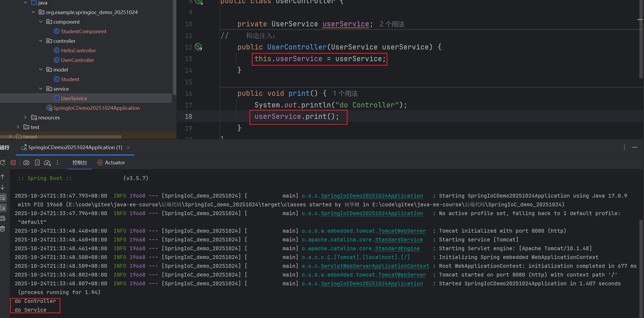This screenshot has height=318, width=644.
Task: Toggle scroll to end of console
Action: point(3,208)
